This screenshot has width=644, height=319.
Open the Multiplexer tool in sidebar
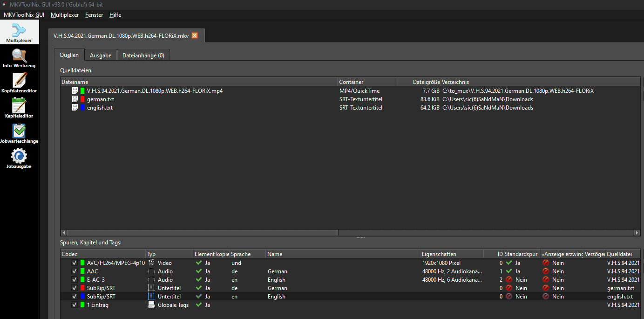(x=19, y=33)
